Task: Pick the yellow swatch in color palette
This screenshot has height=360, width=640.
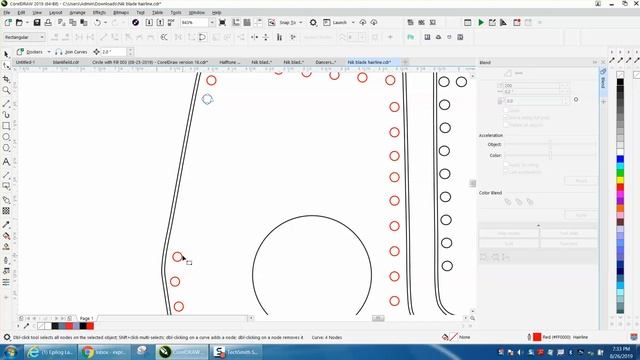Action: point(620,180)
